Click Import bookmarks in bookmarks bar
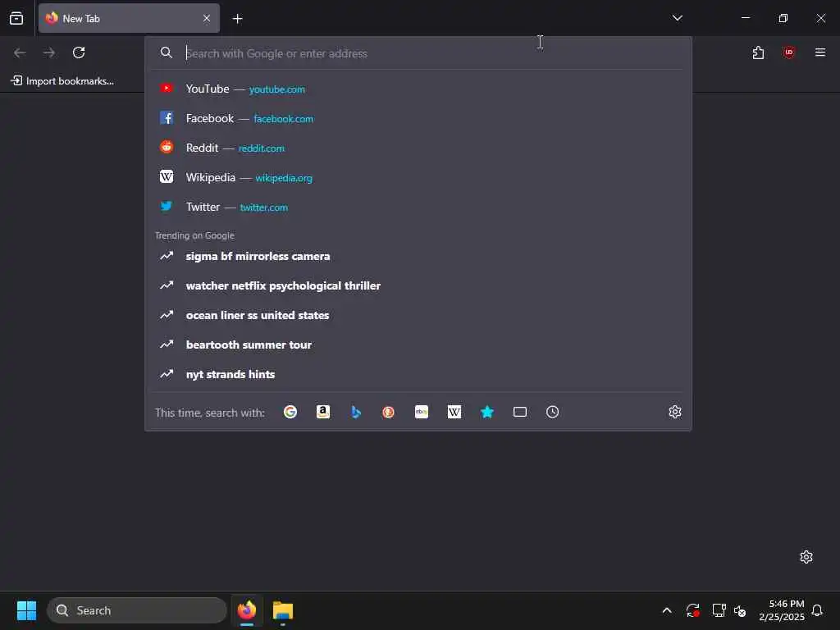The width and height of the screenshot is (840, 630). pos(62,81)
